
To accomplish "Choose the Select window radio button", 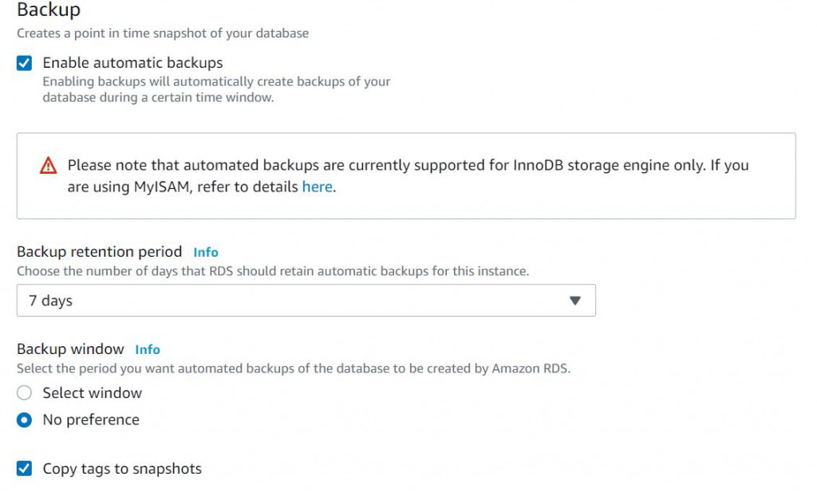I will point(25,393).
